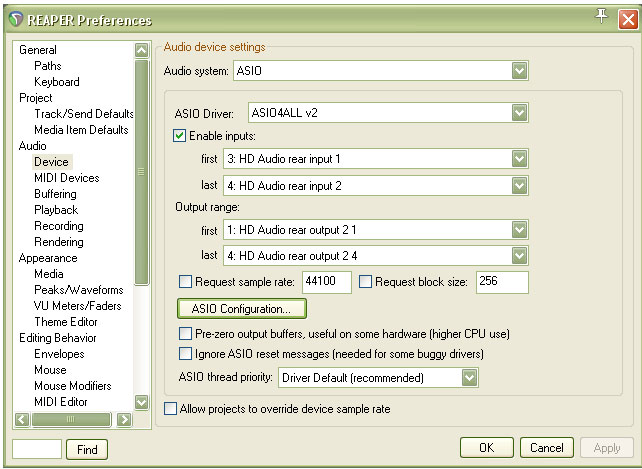Enable Request sample rate checkbox
Screen dimensions: 642x469
(x=185, y=282)
